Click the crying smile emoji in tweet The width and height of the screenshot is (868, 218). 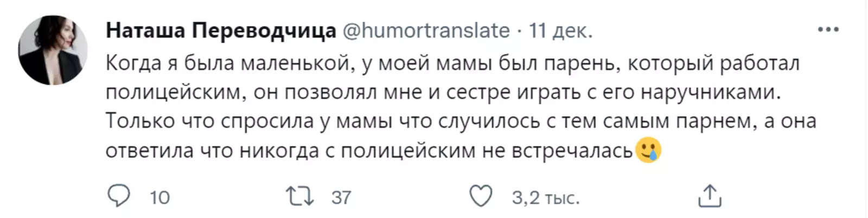[648, 150]
